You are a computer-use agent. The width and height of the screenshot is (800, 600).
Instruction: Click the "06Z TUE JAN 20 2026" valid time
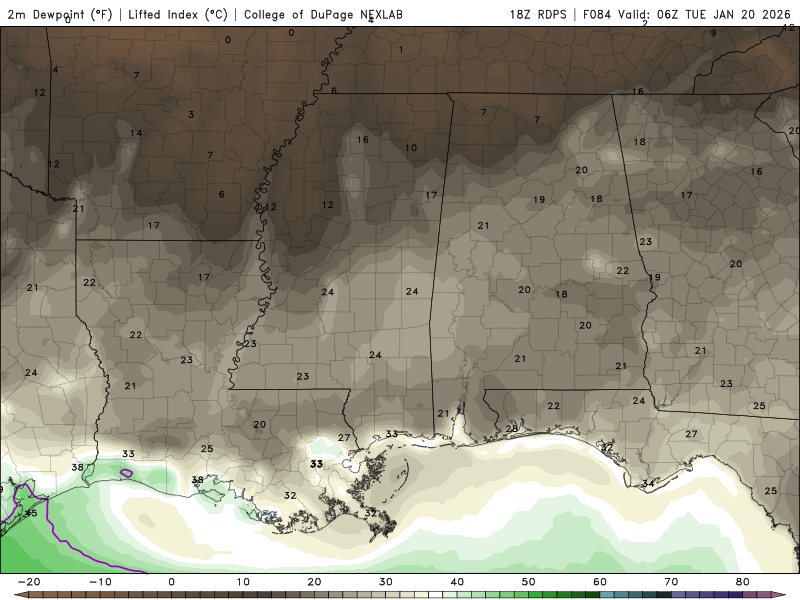723,14
